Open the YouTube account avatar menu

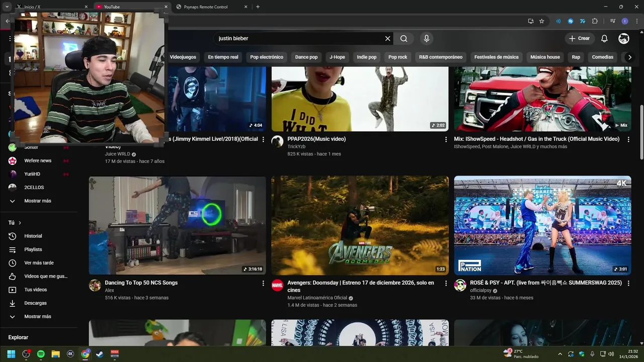[x=624, y=39]
